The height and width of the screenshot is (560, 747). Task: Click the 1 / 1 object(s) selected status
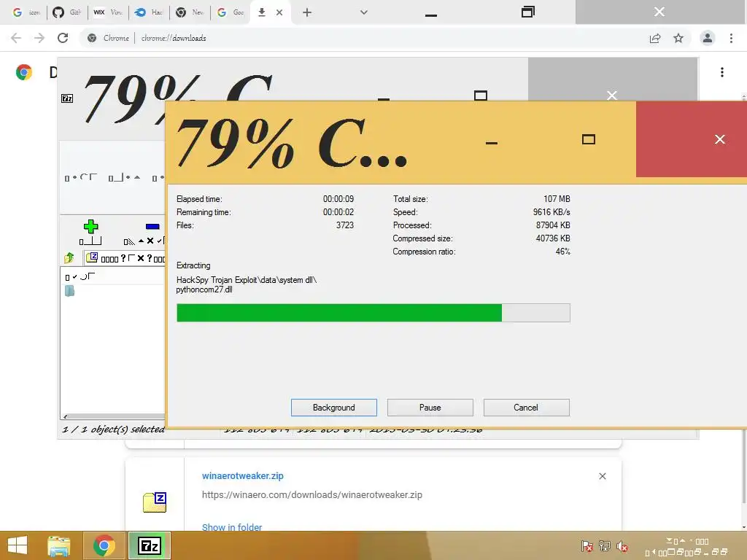113,429
